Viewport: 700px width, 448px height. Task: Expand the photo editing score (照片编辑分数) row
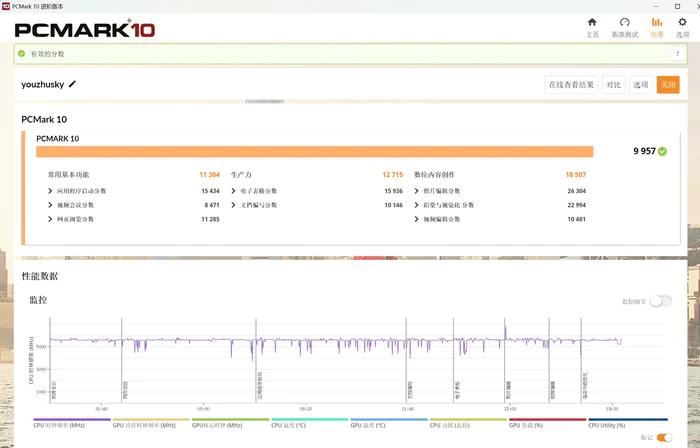[416, 191]
